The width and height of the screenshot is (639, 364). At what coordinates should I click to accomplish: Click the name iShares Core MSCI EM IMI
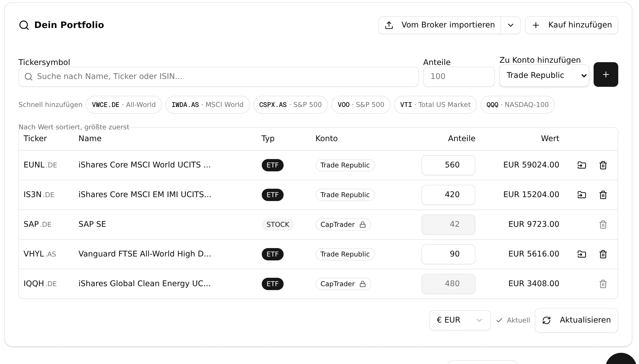pyautogui.click(x=145, y=195)
